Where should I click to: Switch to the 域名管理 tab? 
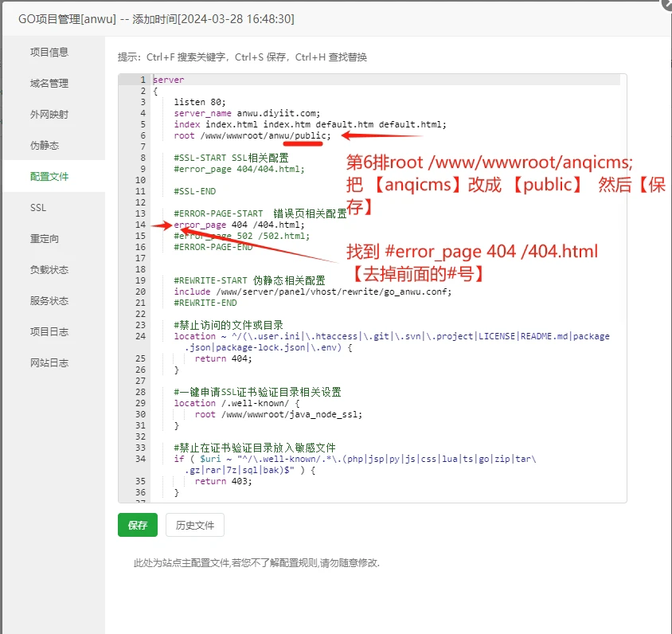pyautogui.click(x=49, y=84)
